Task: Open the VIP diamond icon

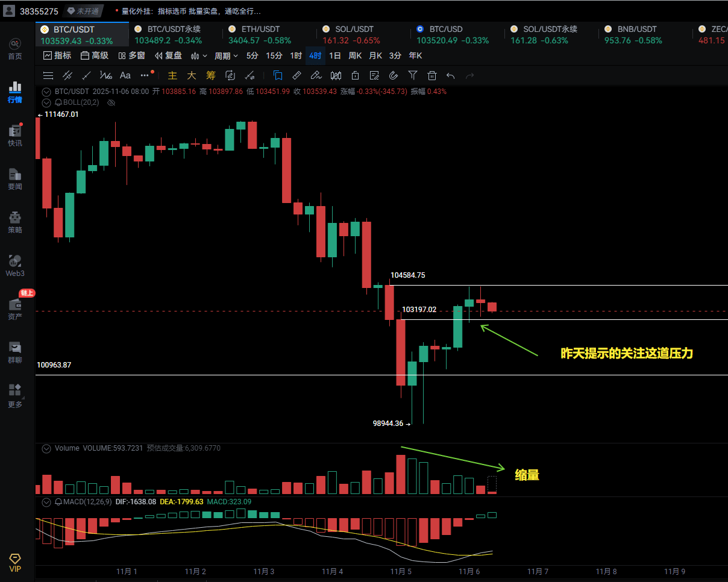Action: click(15, 563)
